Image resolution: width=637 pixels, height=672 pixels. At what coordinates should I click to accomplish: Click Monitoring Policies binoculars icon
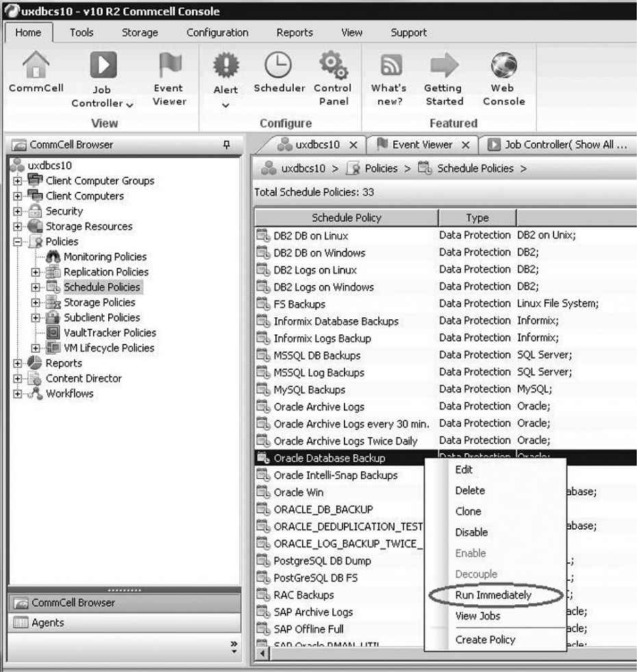[53, 256]
